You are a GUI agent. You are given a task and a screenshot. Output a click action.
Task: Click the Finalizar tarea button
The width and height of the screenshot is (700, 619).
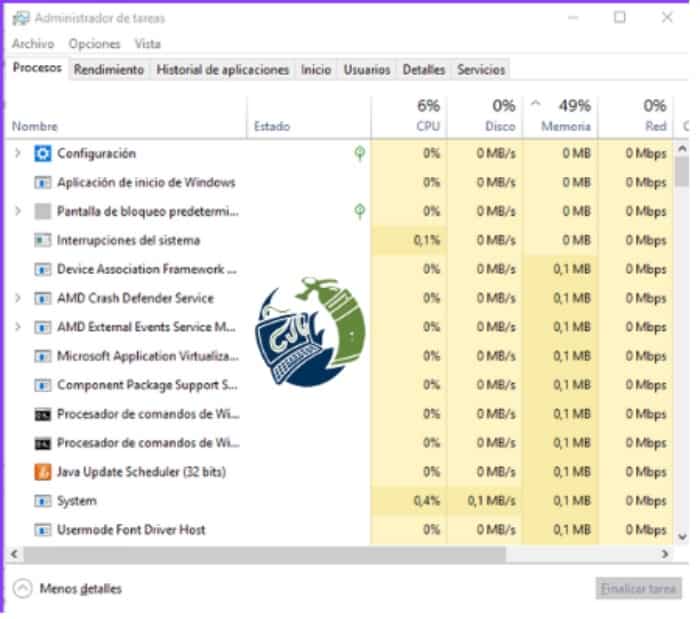pyautogui.click(x=639, y=589)
